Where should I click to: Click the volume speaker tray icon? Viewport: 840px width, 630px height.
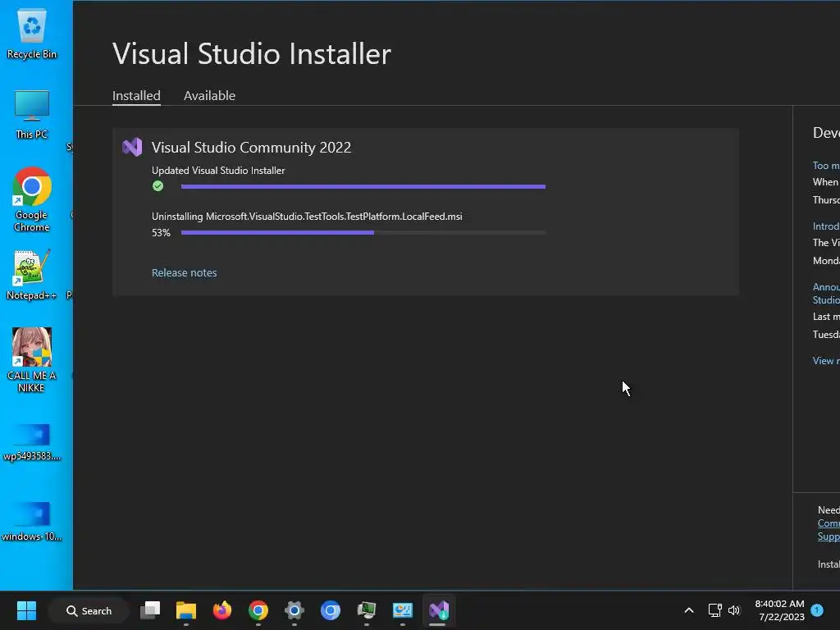(x=734, y=610)
